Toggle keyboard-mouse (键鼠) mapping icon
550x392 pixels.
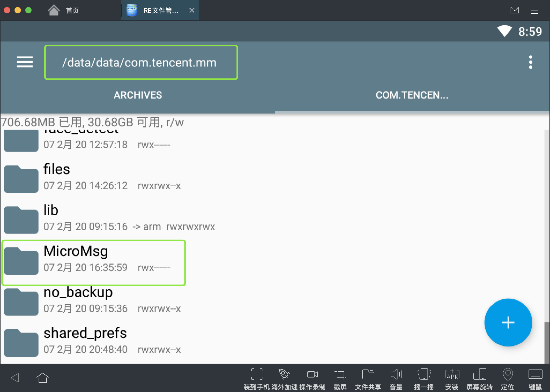[x=535, y=374]
